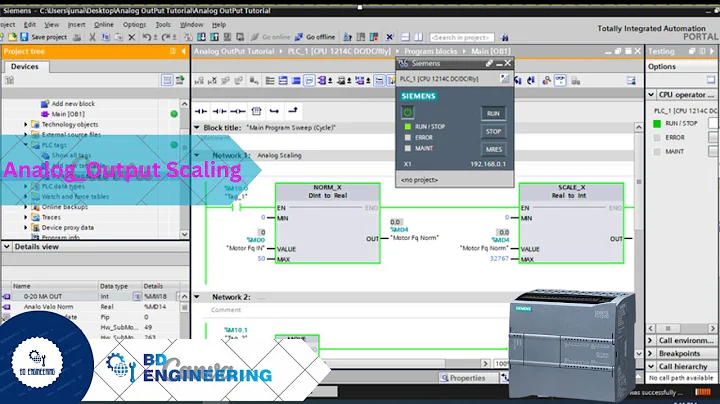Image resolution: width=720 pixels, height=404 pixels.
Task: Click the open branch icon
Action: click(x=274, y=111)
